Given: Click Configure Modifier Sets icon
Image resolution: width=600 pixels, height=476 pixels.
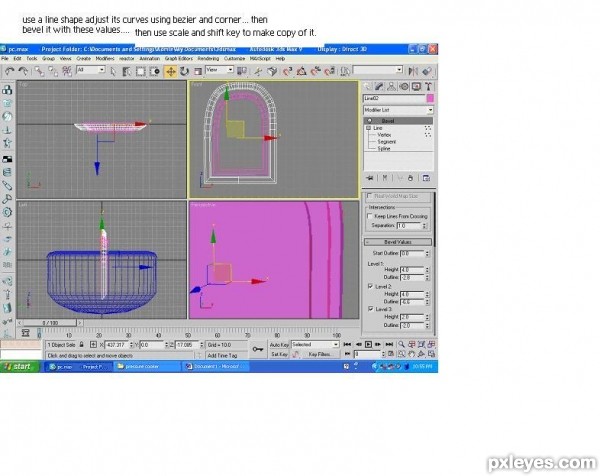Looking at the screenshot, I should pyautogui.click(x=426, y=178).
